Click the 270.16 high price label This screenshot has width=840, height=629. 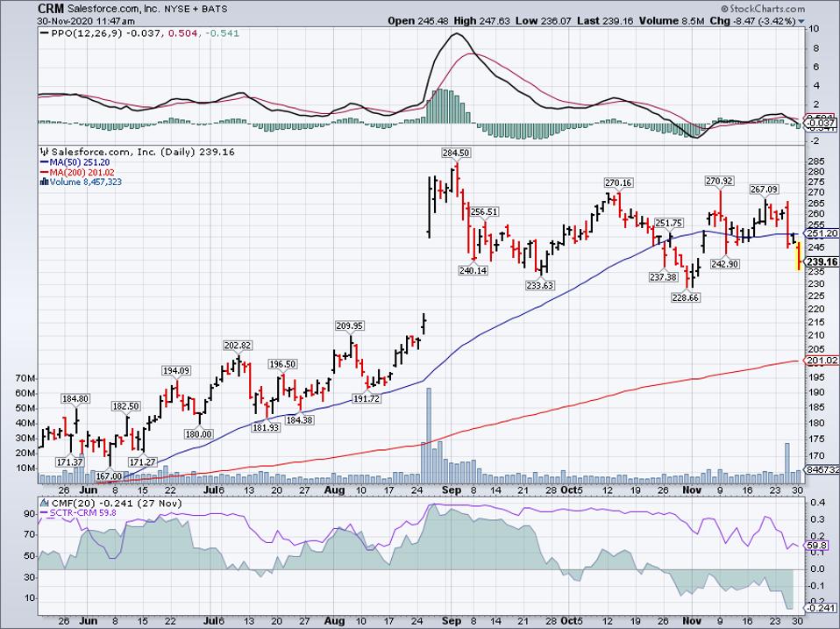coord(618,182)
